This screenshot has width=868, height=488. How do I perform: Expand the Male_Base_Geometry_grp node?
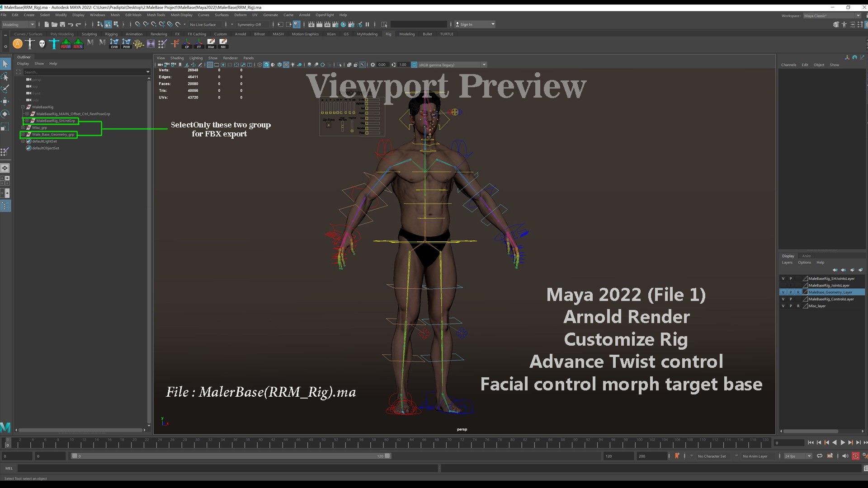click(23, 134)
